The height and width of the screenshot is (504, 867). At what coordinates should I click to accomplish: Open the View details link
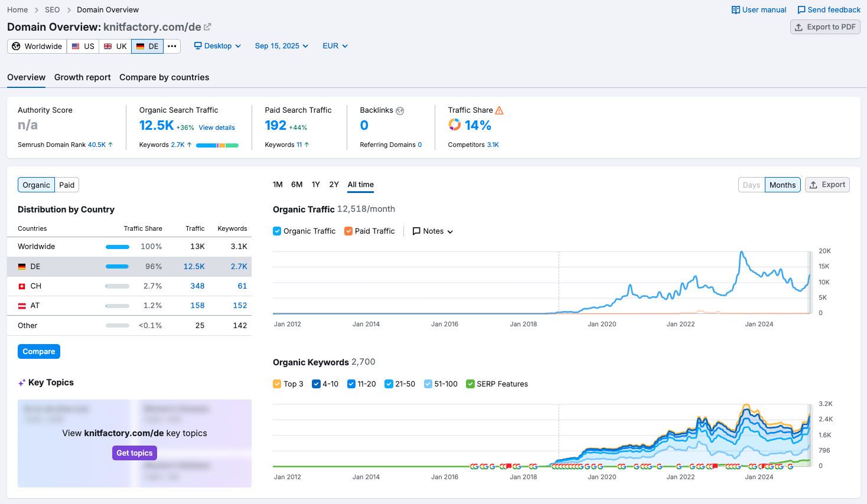217,127
